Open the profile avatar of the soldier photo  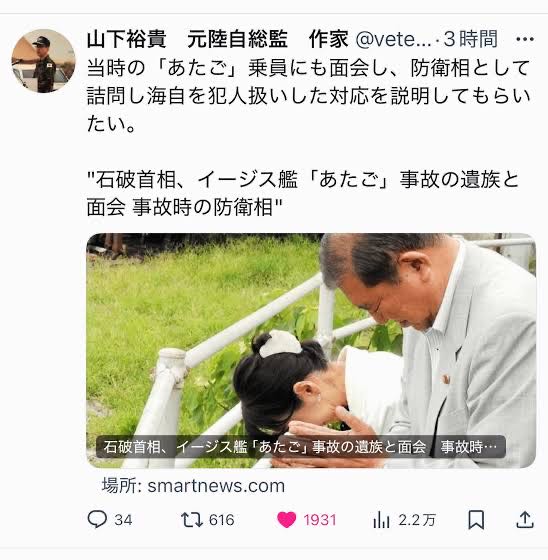point(44,61)
